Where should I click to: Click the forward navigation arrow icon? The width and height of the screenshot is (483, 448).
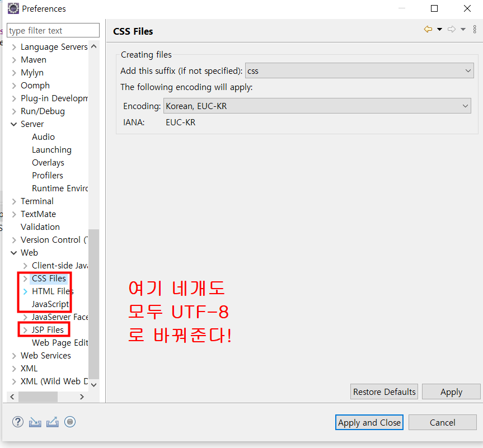coord(452,29)
